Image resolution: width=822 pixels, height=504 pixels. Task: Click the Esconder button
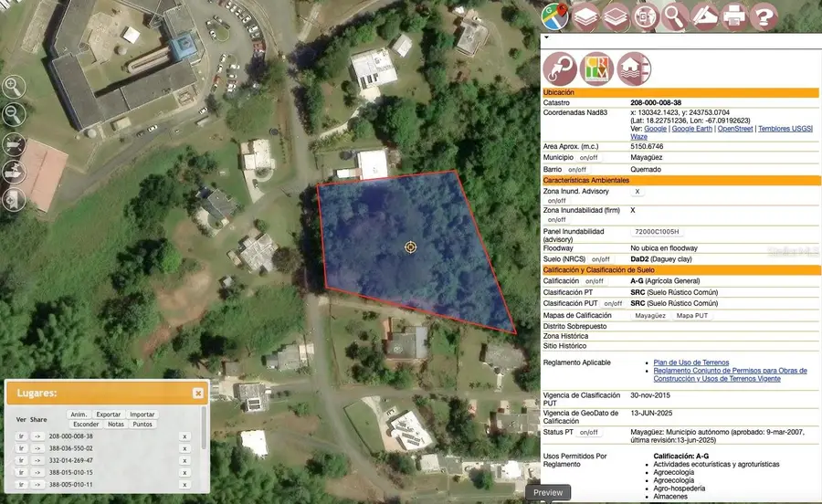click(x=86, y=425)
